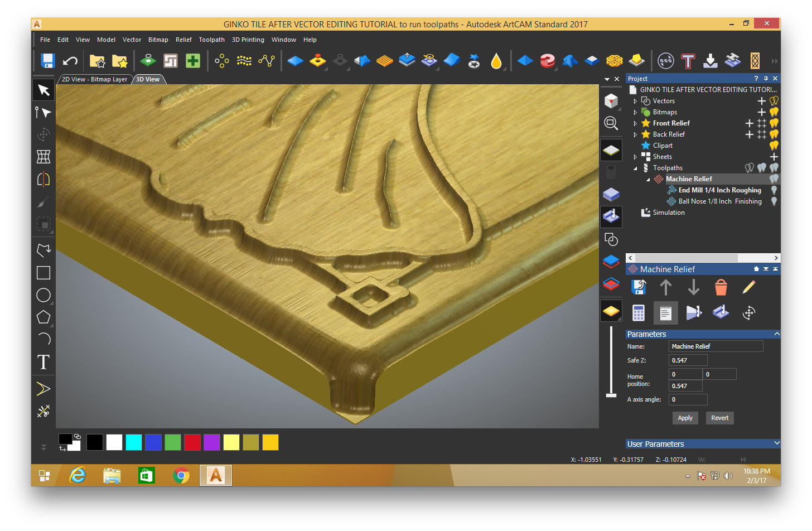Switch to 2D View - Bitmap Layer tab
The image size is (812, 531).
pos(94,79)
